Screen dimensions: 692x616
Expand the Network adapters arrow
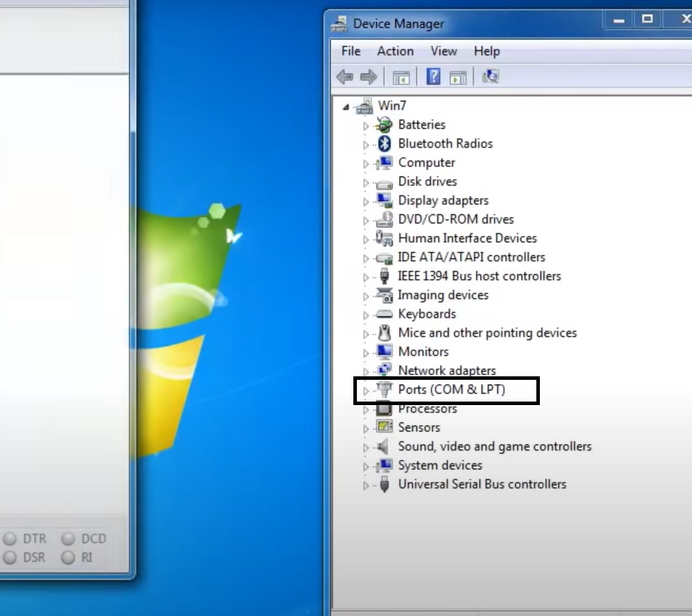click(x=366, y=371)
